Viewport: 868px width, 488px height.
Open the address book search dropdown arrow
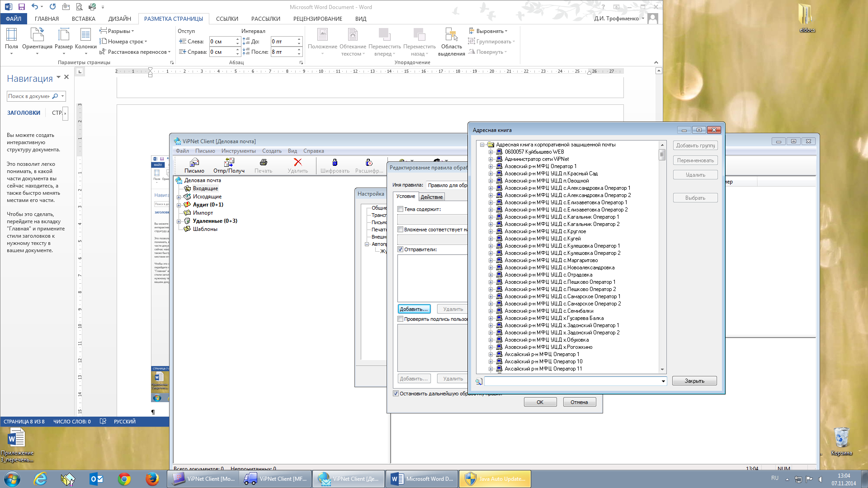click(x=663, y=381)
